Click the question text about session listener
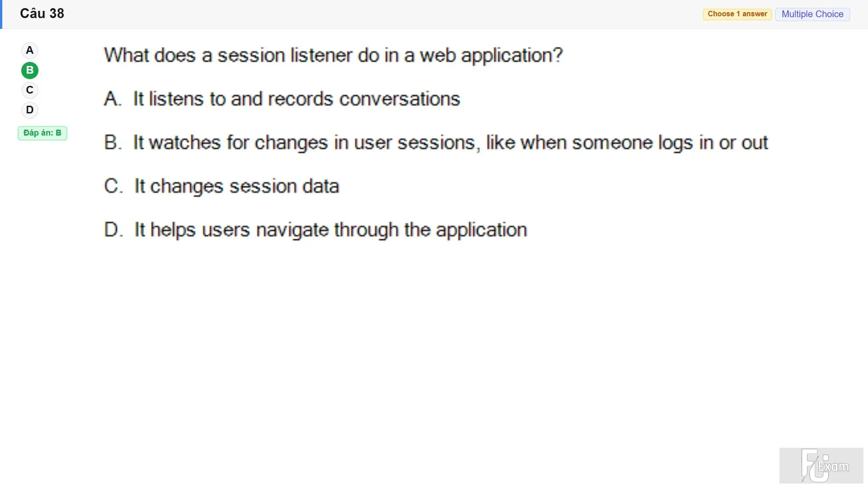868x488 pixels. [x=333, y=55]
